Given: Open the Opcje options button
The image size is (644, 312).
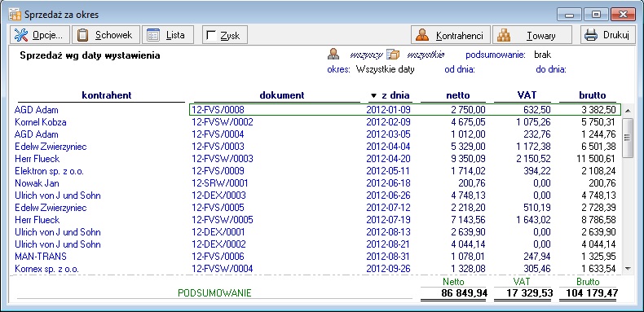Looking at the screenshot, I should (40, 35).
